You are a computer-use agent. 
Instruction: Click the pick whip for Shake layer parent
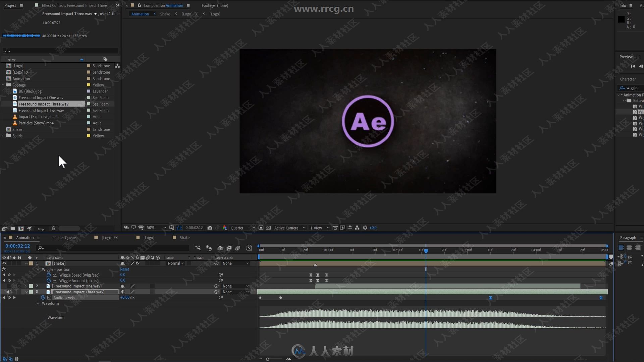click(216, 263)
